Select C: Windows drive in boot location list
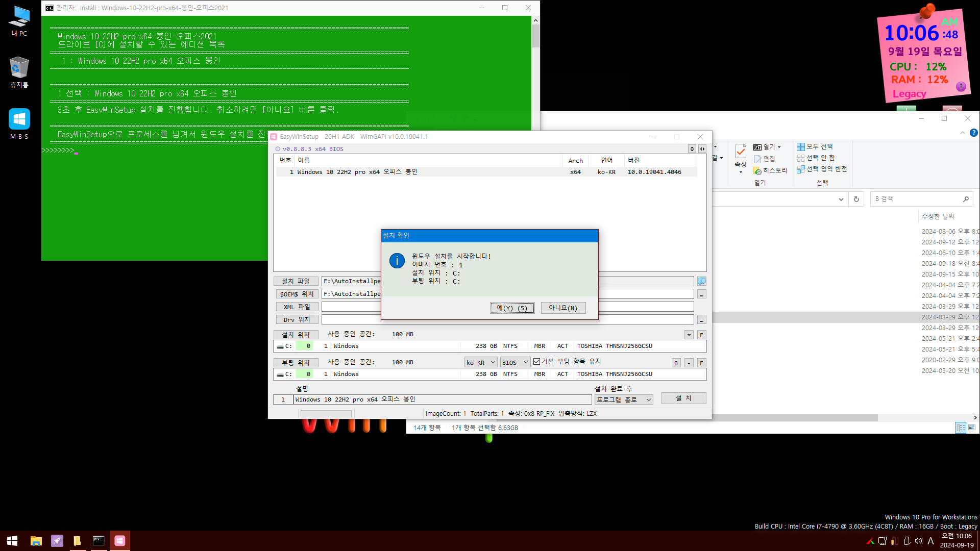Viewport: 980px width, 551px height. pyautogui.click(x=490, y=374)
